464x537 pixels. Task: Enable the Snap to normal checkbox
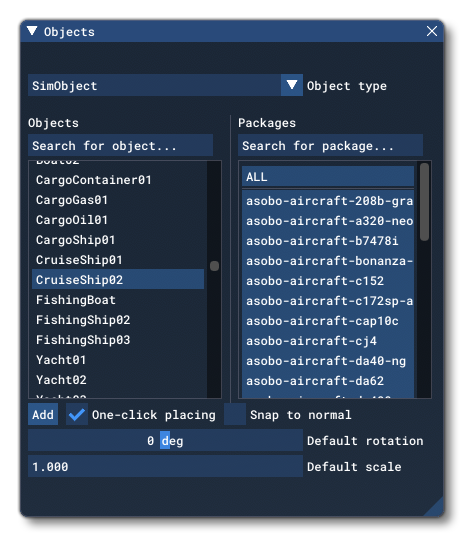coord(235,414)
